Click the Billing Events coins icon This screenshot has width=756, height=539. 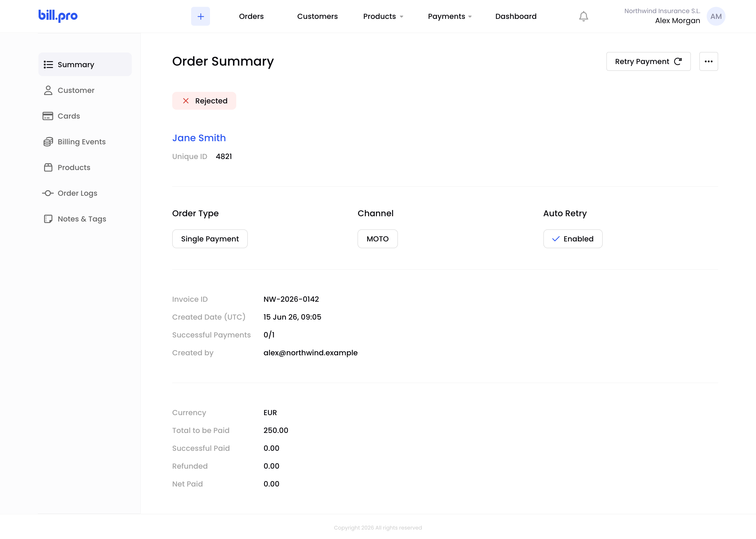[x=48, y=142]
